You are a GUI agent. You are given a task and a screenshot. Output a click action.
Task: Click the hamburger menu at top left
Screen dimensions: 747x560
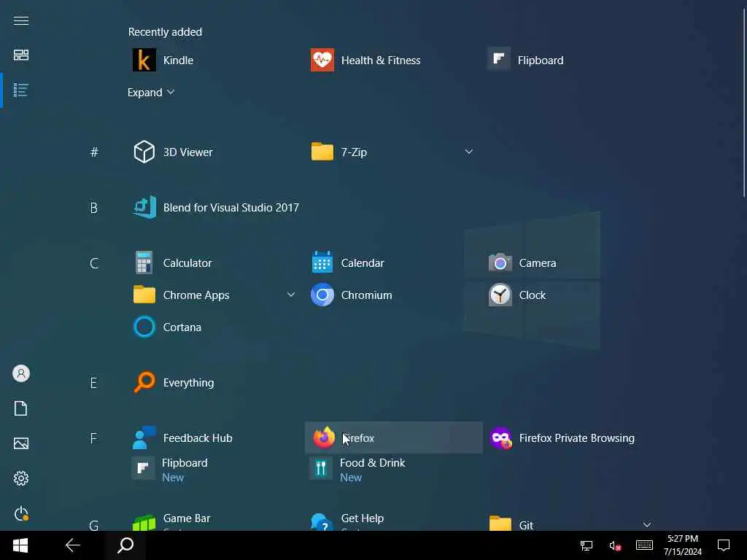pyautogui.click(x=21, y=20)
